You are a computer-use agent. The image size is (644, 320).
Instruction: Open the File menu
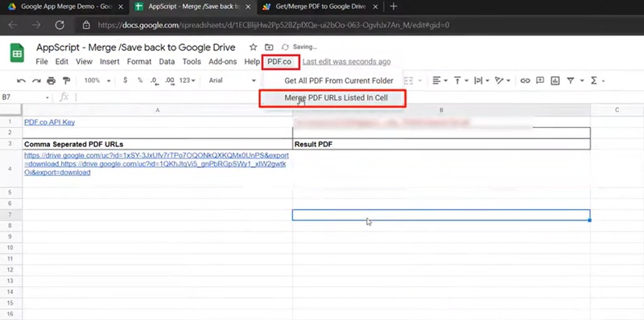coord(42,62)
